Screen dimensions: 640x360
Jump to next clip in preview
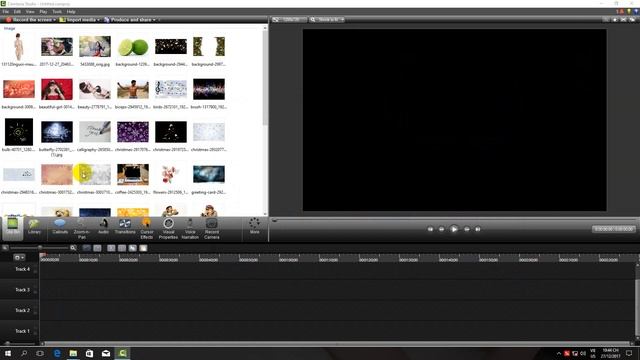tap(478, 229)
